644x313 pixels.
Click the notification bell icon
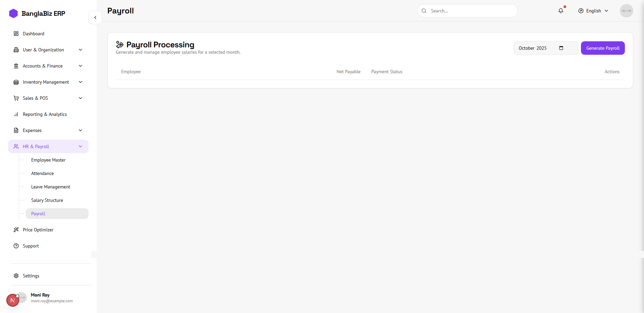560,11
